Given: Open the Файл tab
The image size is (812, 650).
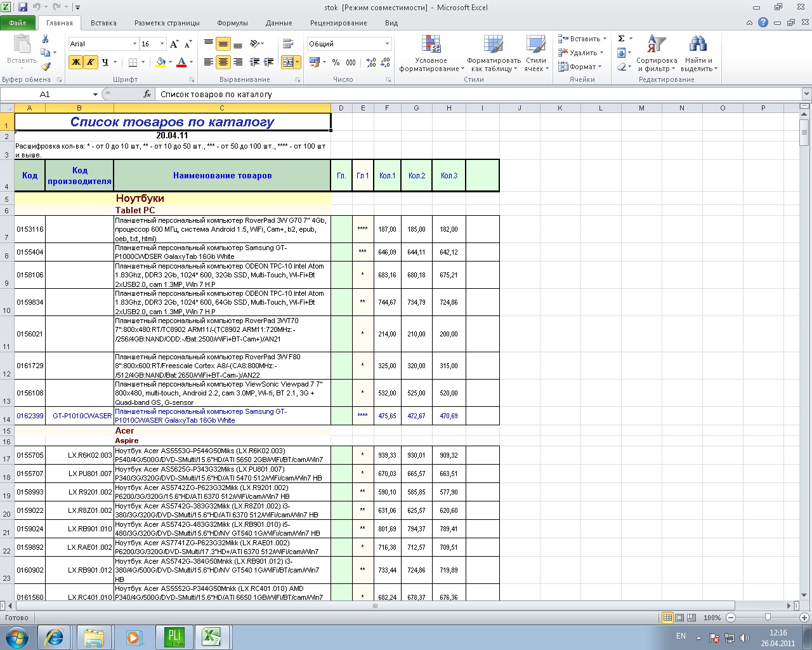Looking at the screenshot, I should coord(18,23).
